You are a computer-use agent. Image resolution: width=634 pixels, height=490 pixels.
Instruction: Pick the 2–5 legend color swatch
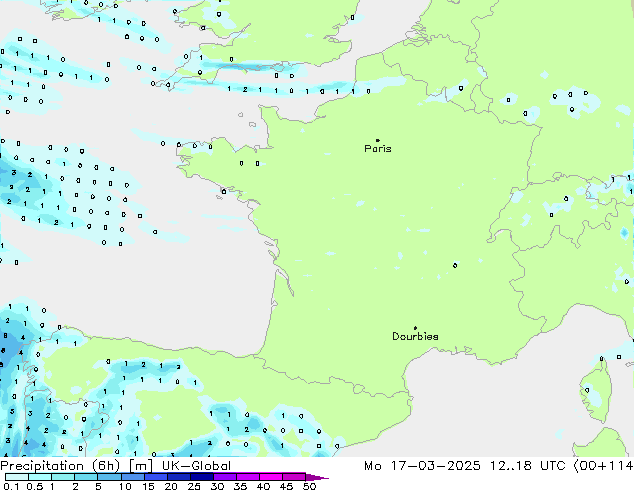pyautogui.click(x=86, y=477)
